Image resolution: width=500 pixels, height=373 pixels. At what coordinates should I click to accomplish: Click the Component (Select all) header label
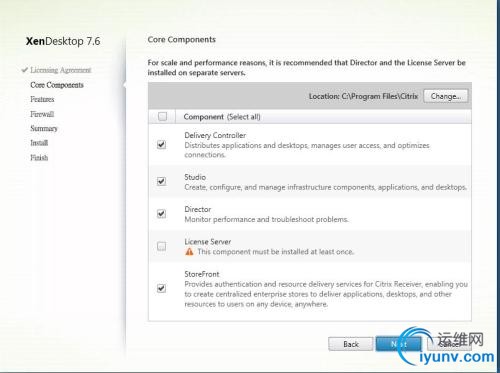[x=222, y=117]
